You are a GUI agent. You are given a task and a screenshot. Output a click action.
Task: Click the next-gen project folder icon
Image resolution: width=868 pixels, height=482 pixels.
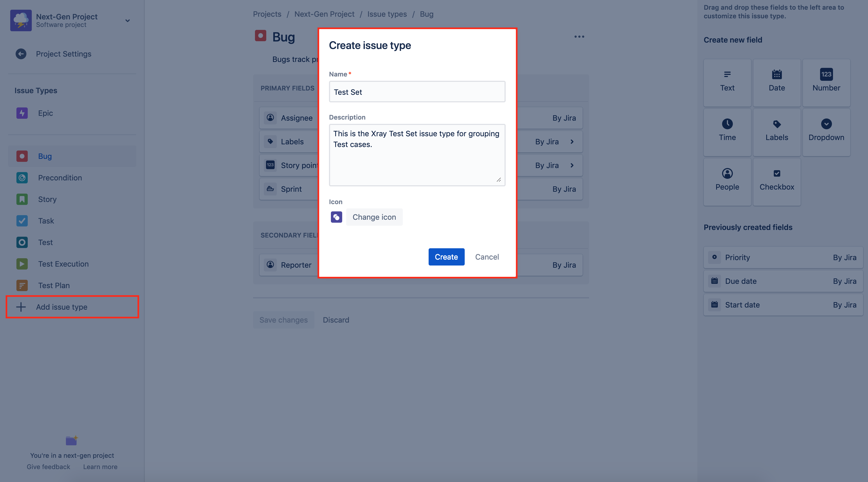[x=72, y=441]
